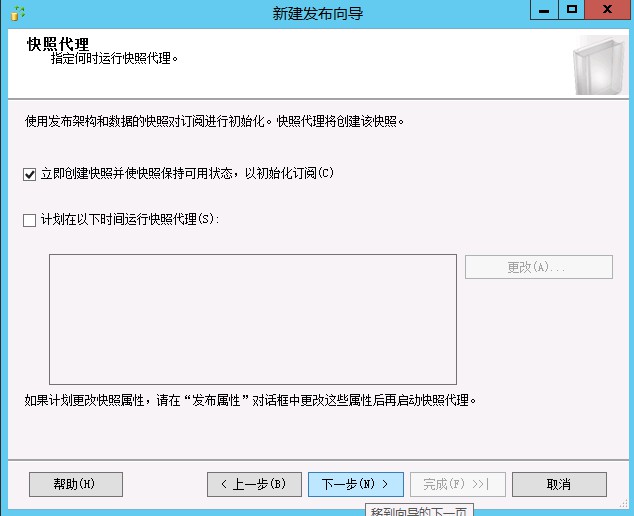Viewport: 634px width, 516px height.
Task: Click the 快照代理 page heading
Action: (x=58, y=45)
